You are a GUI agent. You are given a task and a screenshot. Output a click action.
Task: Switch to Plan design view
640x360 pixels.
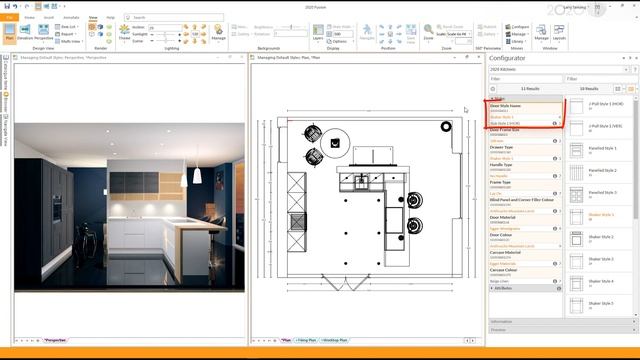(x=9, y=33)
